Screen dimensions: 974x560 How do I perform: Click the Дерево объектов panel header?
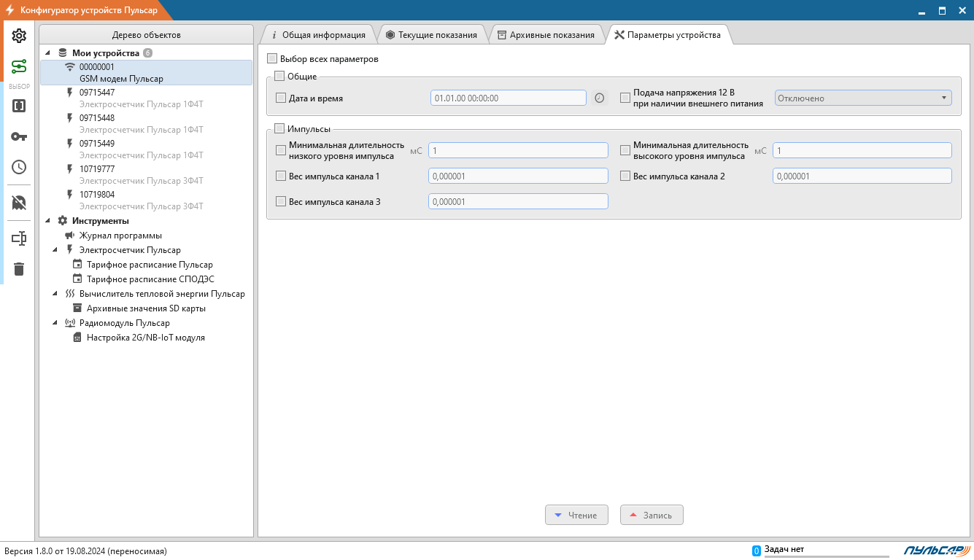[146, 34]
